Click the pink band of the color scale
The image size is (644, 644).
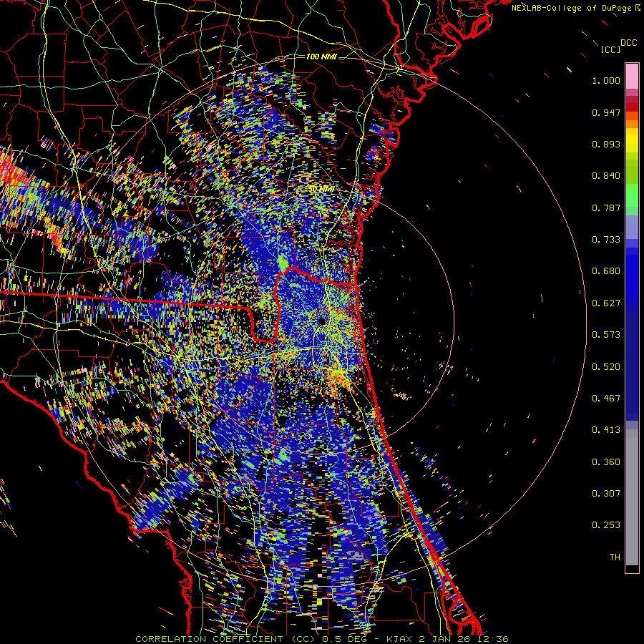click(x=632, y=76)
